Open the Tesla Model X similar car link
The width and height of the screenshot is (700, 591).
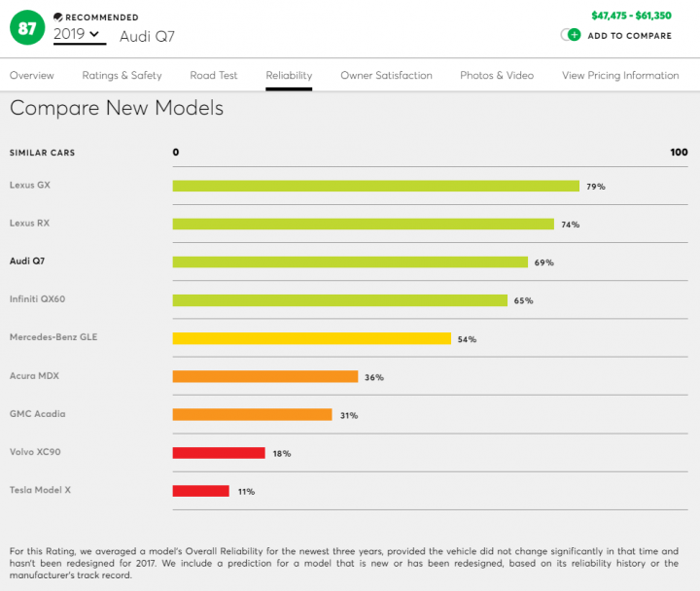40,490
